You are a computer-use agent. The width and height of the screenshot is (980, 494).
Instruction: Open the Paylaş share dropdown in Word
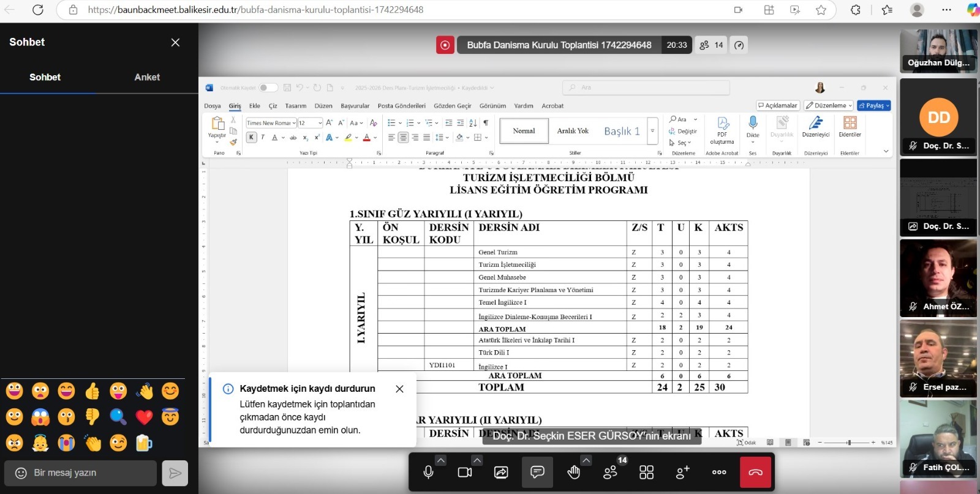coord(874,105)
